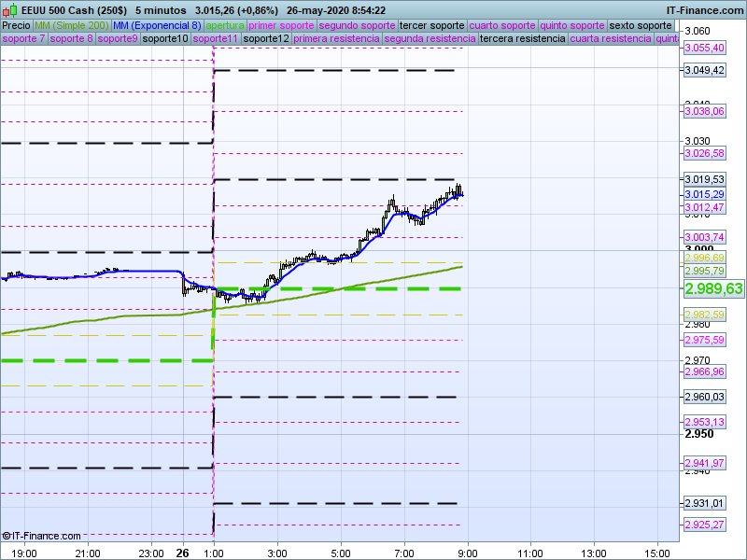Screen dimensions: 747x560
Task: Click the 'cuarta resistencia' legend label
Action: pyautogui.click(x=610, y=39)
